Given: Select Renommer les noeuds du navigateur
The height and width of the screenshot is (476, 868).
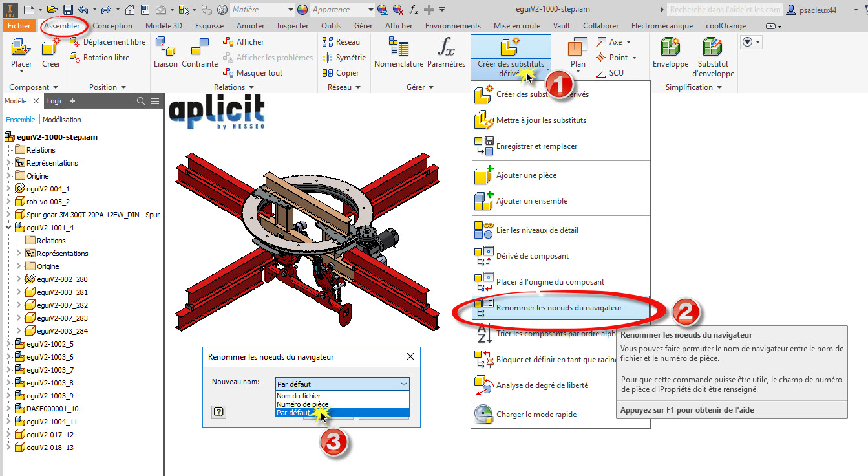Looking at the screenshot, I should 558,308.
